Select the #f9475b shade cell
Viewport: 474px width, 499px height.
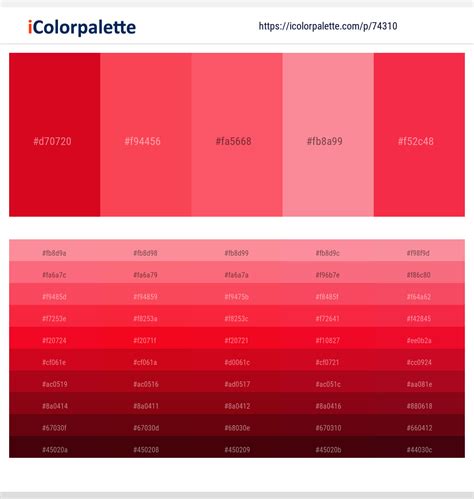coord(237,294)
